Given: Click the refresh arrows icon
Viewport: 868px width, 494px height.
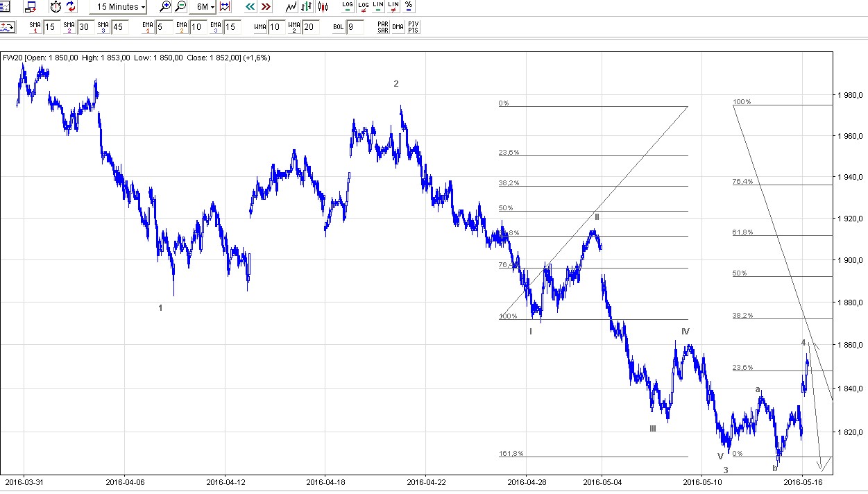Looking at the screenshot, I should click(x=71, y=7).
